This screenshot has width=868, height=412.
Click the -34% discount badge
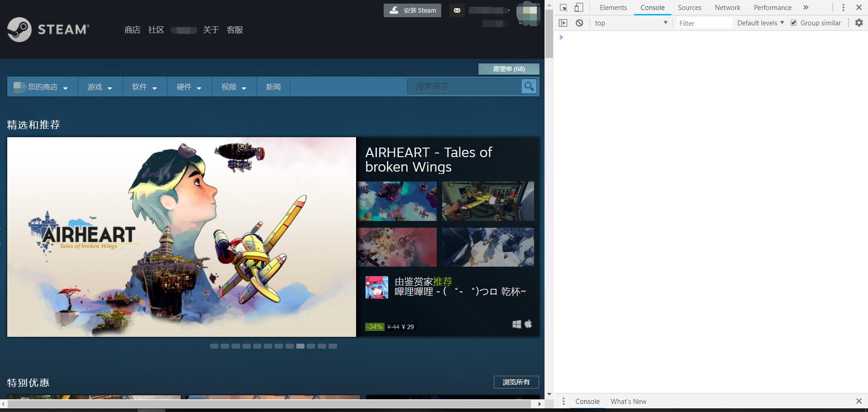coord(375,327)
